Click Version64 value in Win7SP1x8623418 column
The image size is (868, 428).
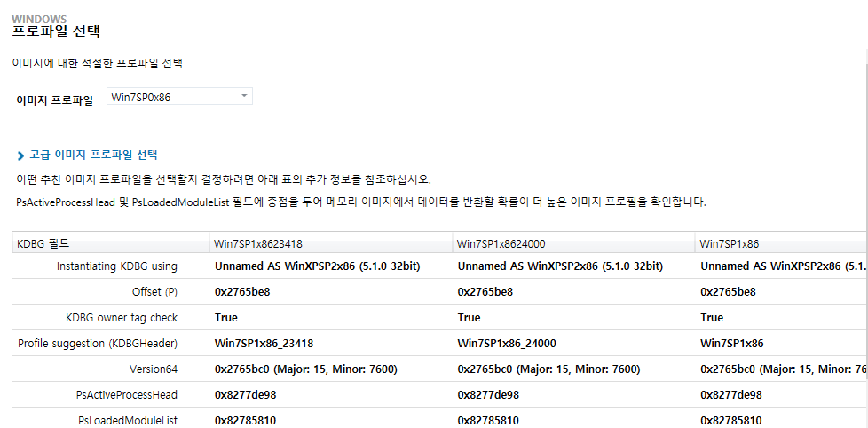coord(306,369)
